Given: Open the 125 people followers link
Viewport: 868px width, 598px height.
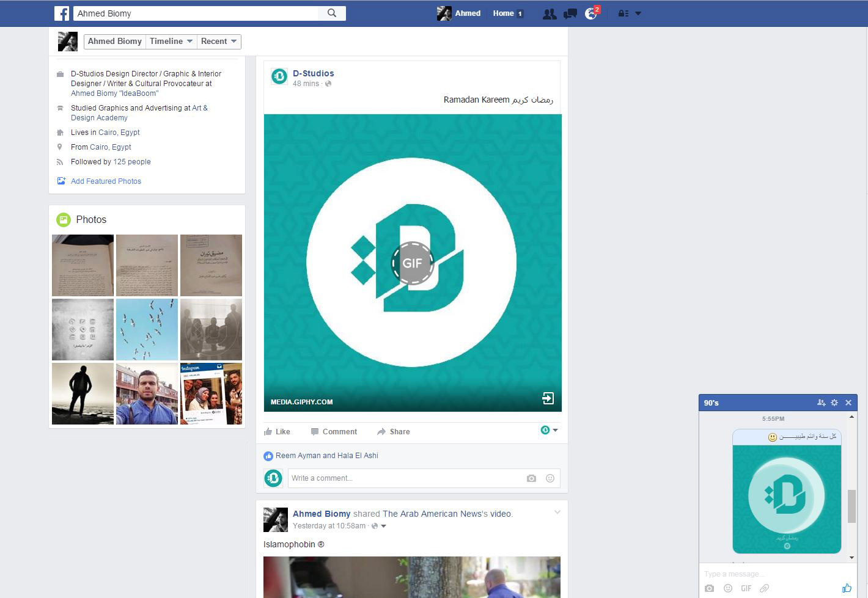Looking at the screenshot, I should click(x=132, y=162).
